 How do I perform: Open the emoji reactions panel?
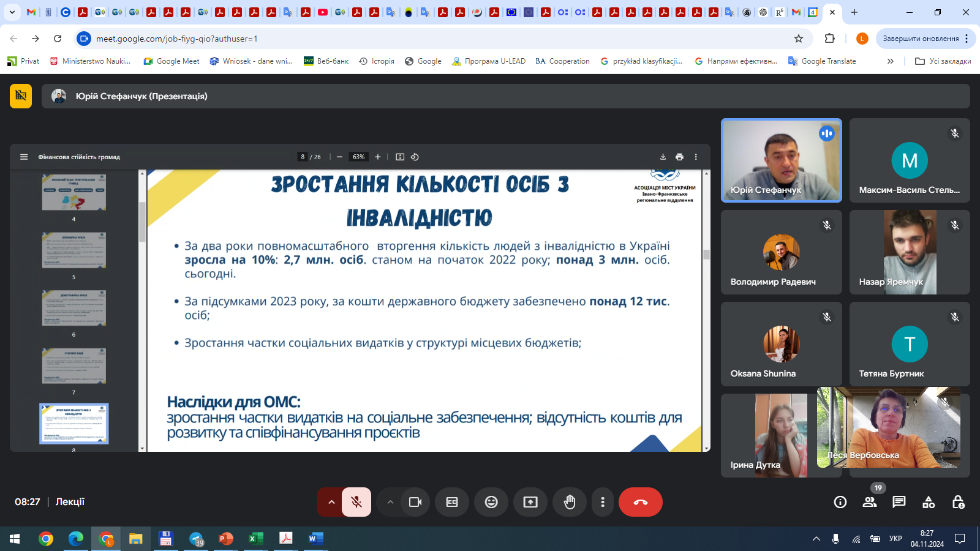click(491, 502)
